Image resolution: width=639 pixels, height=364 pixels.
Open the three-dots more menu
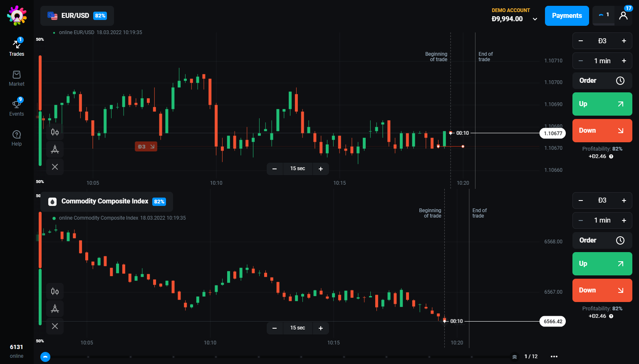(x=554, y=357)
